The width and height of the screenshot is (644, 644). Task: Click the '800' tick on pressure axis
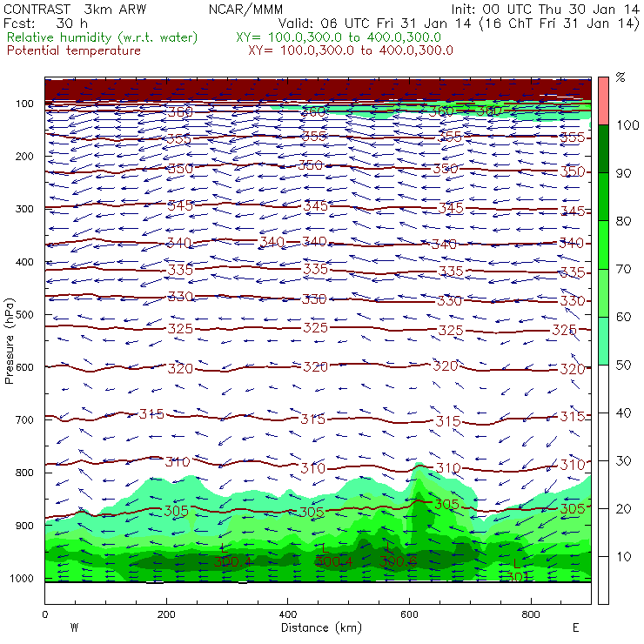[x=24, y=473]
